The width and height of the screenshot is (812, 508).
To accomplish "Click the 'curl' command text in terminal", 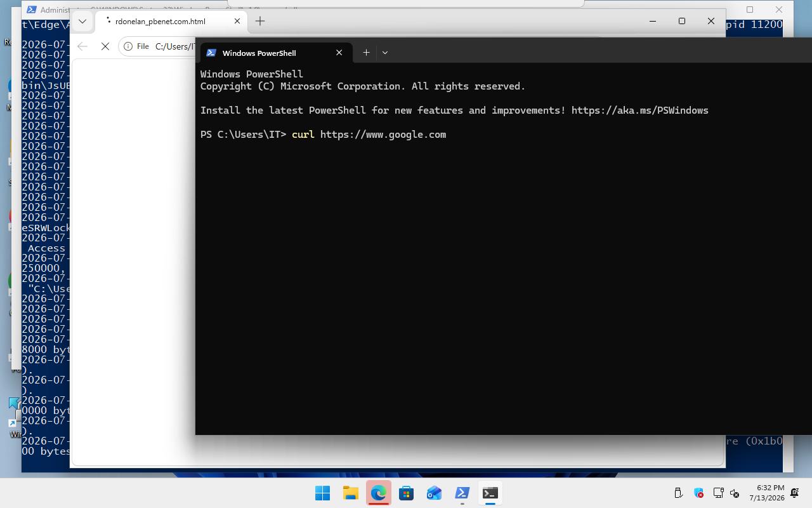I will [x=303, y=135].
